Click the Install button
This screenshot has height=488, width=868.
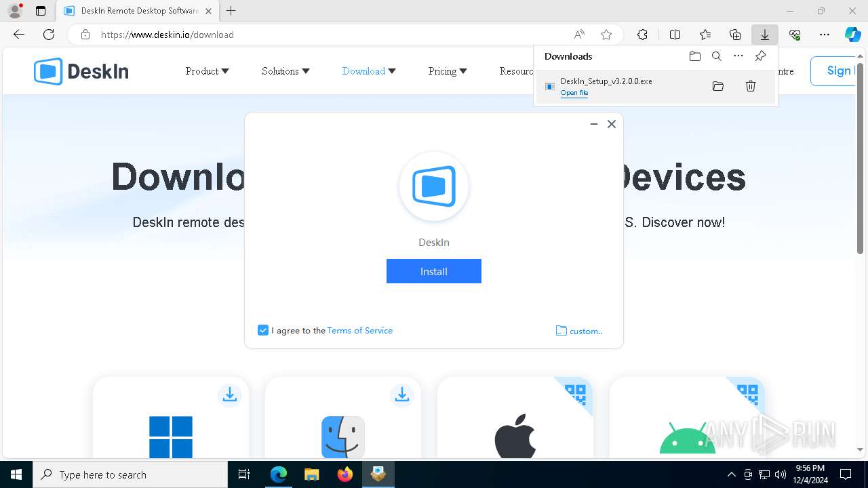[x=434, y=271]
